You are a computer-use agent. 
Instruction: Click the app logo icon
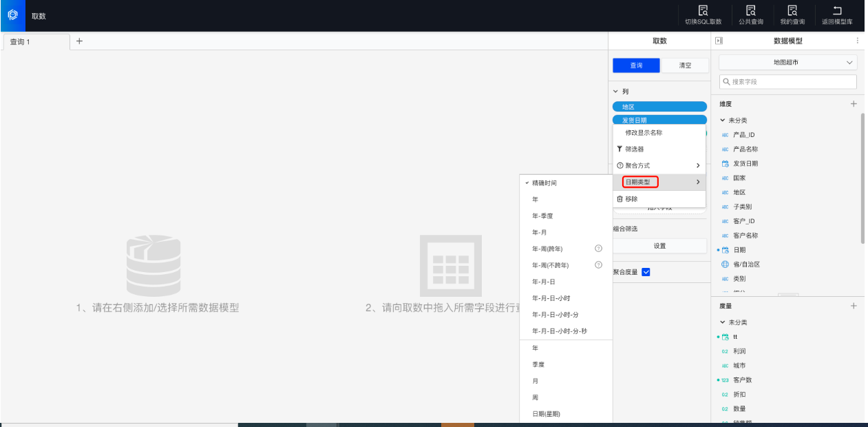(12, 14)
